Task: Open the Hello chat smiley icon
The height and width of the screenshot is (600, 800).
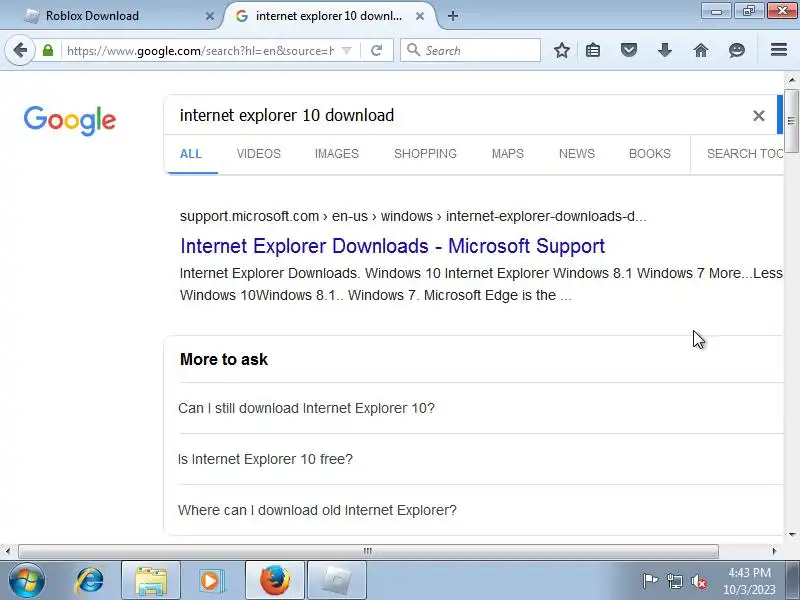Action: [737, 50]
